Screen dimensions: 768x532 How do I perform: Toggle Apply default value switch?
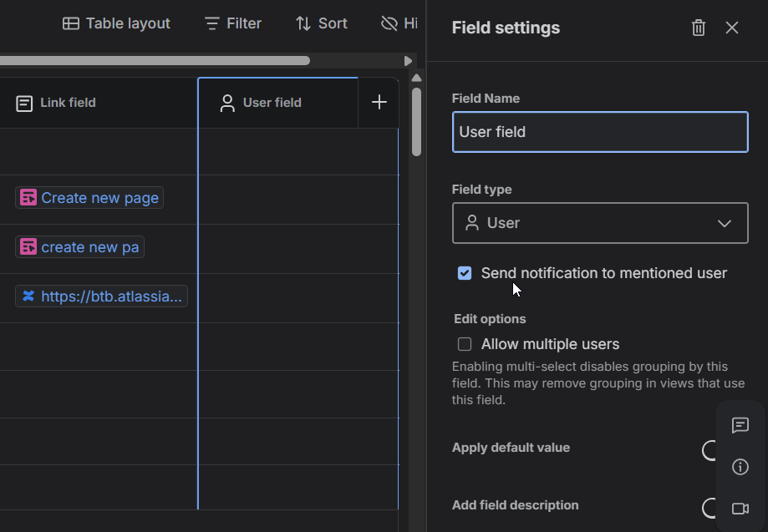[x=710, y=450]
